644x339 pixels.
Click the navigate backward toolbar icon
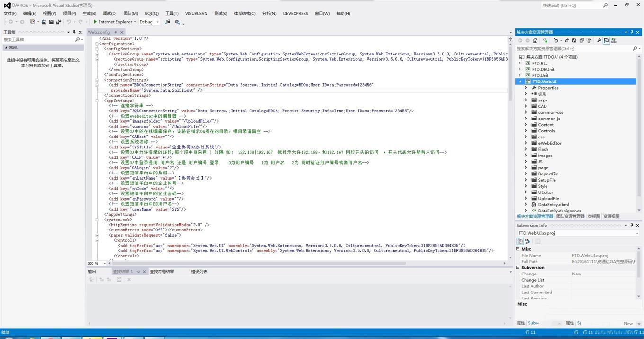(10, 22)
